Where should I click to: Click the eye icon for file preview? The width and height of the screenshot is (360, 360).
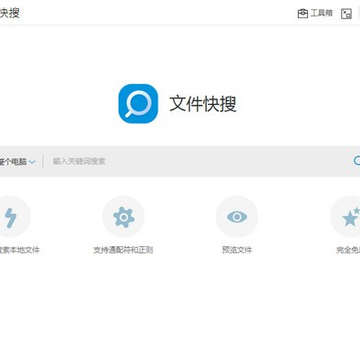point(237,217)
